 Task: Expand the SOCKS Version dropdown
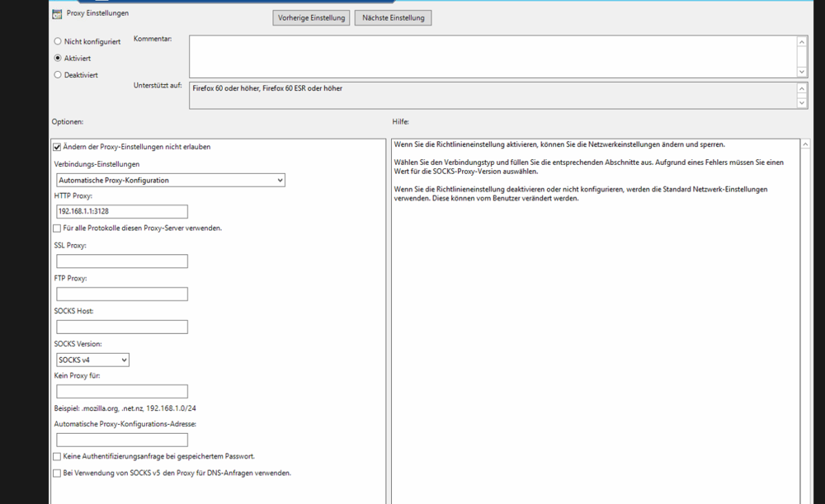(x=92, y=360)
